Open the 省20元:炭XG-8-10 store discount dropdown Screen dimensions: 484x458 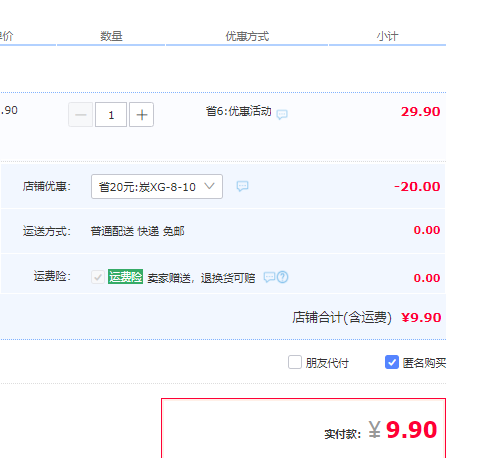point(157,187)
